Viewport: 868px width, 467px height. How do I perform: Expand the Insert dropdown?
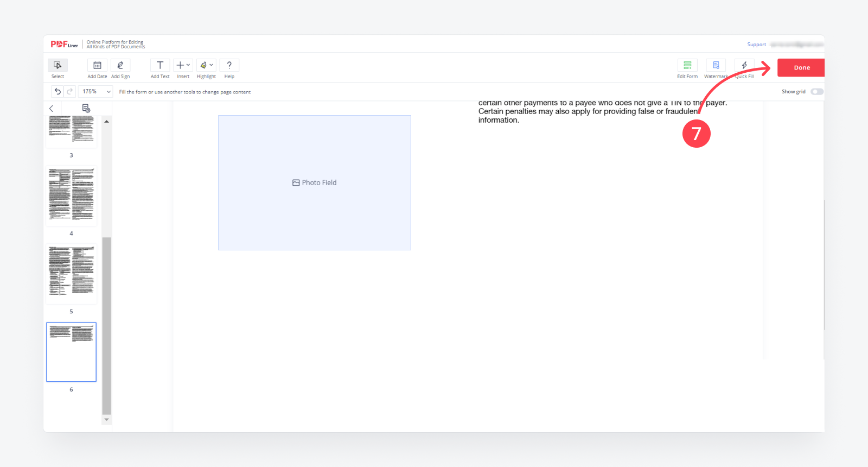tap(183, 66)
